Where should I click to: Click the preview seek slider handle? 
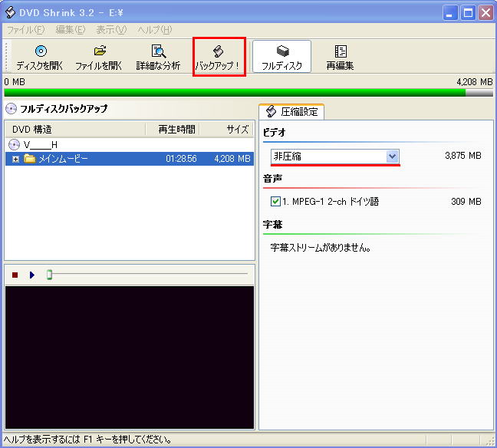click(x=49, y=275)
